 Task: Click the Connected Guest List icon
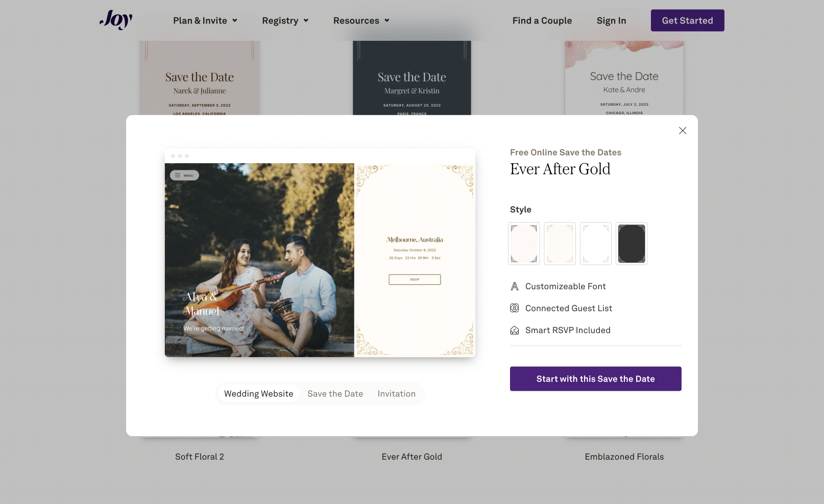coord(515,308)
